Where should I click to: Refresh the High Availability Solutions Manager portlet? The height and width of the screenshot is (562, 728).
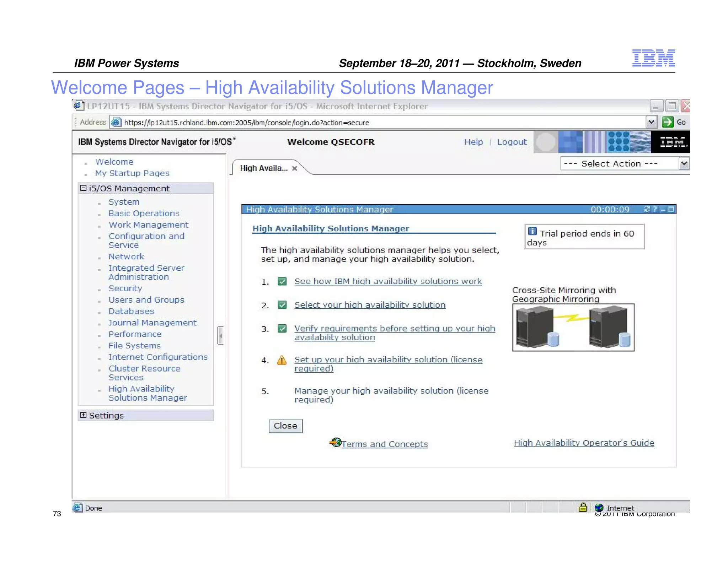pos(647,209)
